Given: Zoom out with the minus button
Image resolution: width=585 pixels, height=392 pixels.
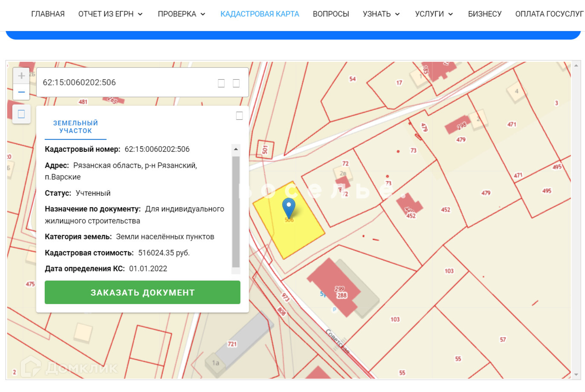Looking at the screenshot, I should pyautogui.click(x=21, y=92).
